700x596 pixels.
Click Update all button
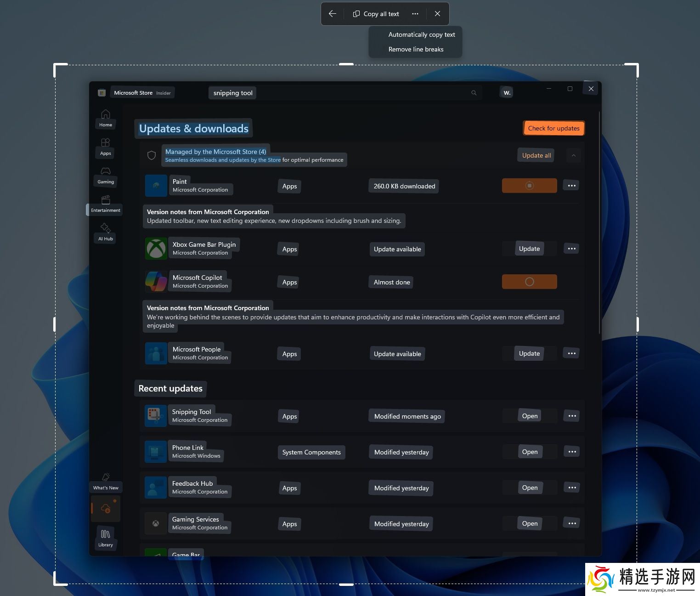(x=536, y=155)
